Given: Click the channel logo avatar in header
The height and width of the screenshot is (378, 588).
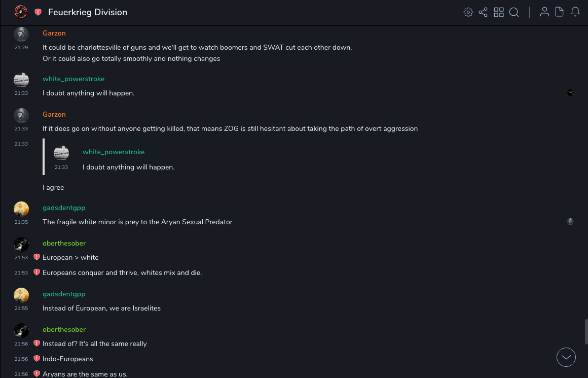Looking at the screenshot, I should tap(21, 12).
